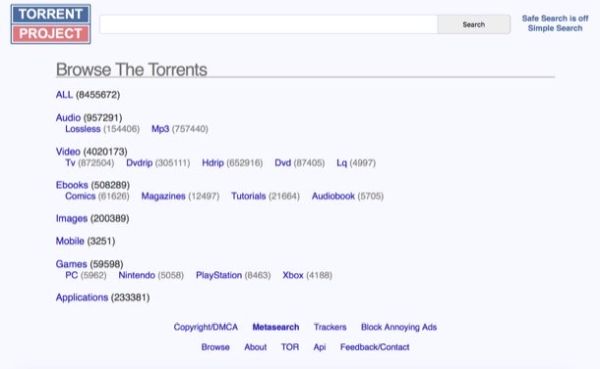Viewport: 600px width, 369px height.
Task: Open the Images category
Action: pyautogui.click(x=72, y=219)
